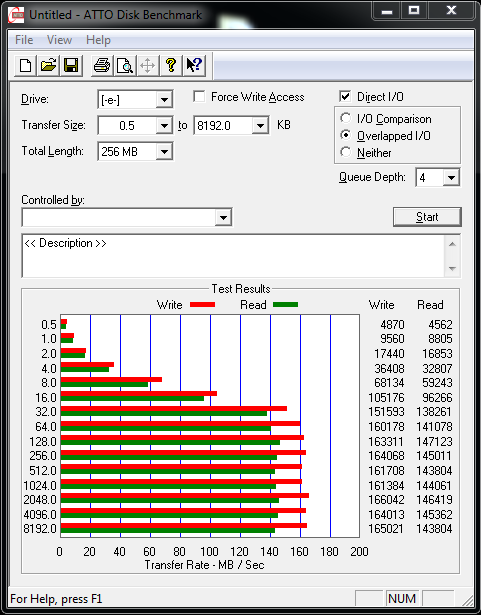Click inside the Description text box
The image size is (481, 615).
pyautogui.click(x=233, y=256)
